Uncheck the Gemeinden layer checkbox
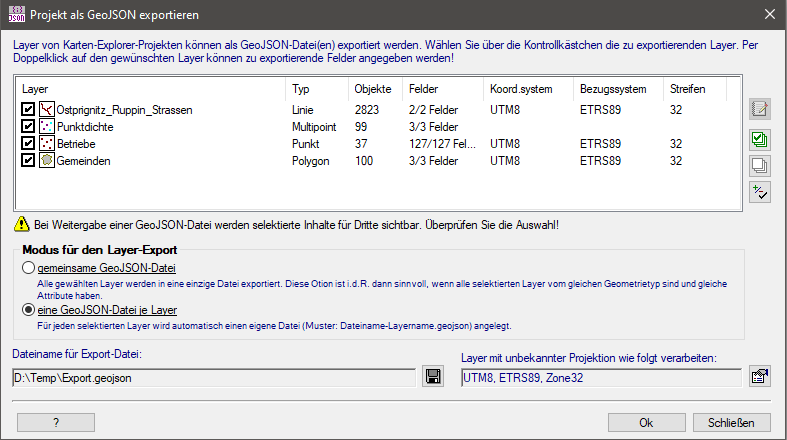Image resolution: width=787 pixels, height=440 pixels. 28,161
